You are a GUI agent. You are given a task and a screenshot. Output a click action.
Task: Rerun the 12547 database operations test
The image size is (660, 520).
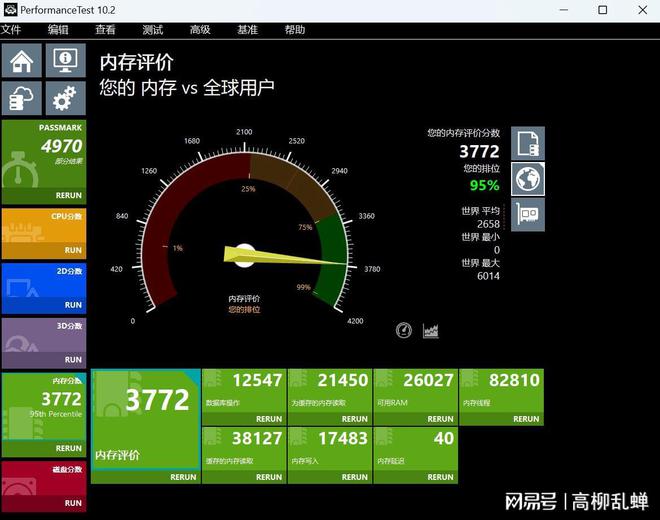269,419
